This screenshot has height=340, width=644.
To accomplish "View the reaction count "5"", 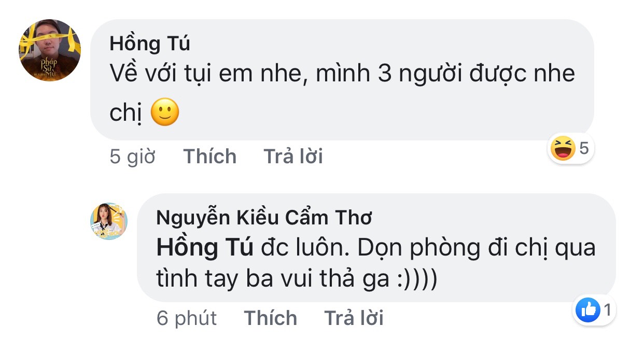I will 584,149.
